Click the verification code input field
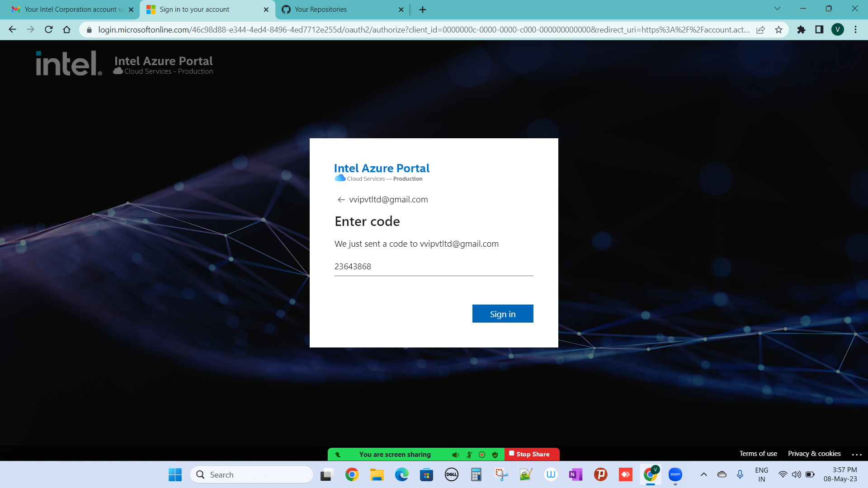868x488 pixels. pos(434,267)
